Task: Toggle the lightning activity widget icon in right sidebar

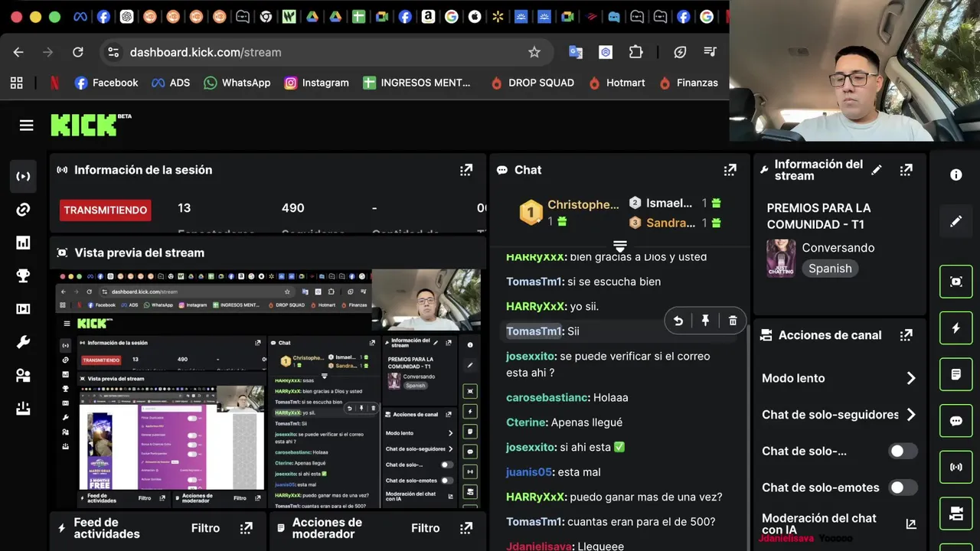Action: coord(956,328)
